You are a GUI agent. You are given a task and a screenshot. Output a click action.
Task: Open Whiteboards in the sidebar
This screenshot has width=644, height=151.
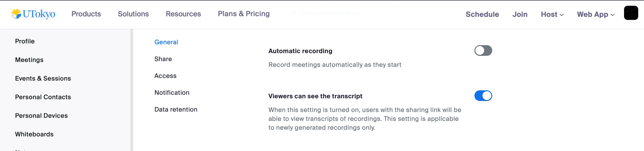tap(34, 134)
